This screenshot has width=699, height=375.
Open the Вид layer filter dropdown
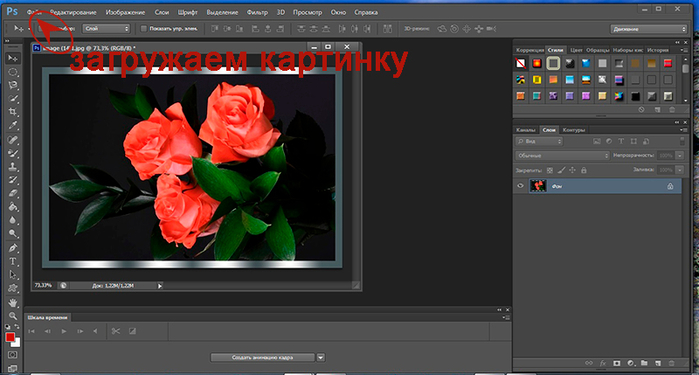[x=539, y=141]
